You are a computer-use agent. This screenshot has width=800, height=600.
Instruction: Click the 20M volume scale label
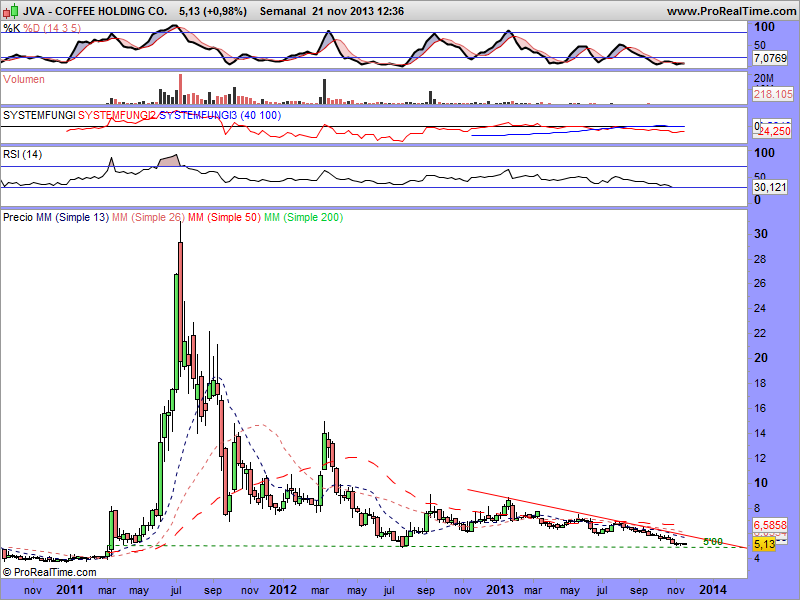764,79
